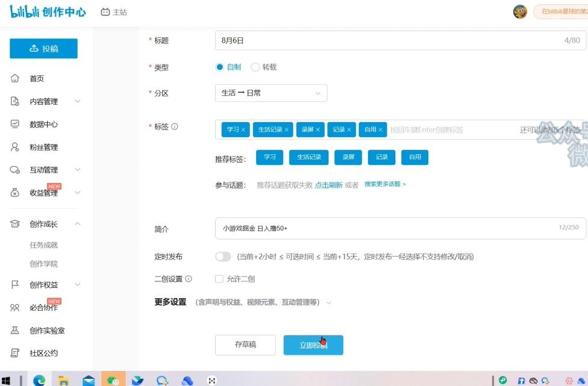Click the bilibili 创作中心 logo
The image size is (588, 386).
(48, 11)
